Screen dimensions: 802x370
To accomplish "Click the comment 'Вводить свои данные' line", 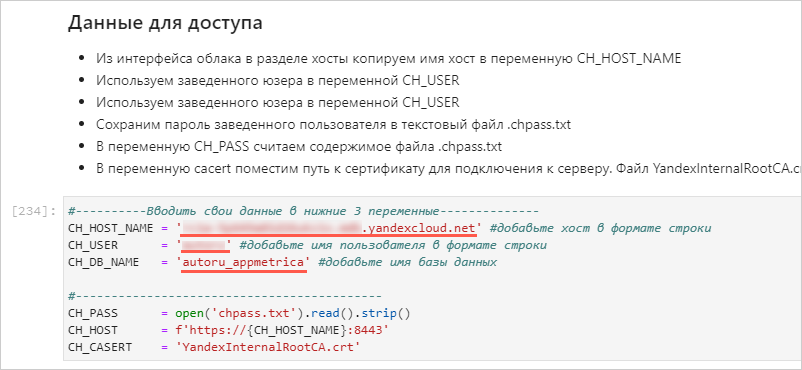I will click(303, 211).
